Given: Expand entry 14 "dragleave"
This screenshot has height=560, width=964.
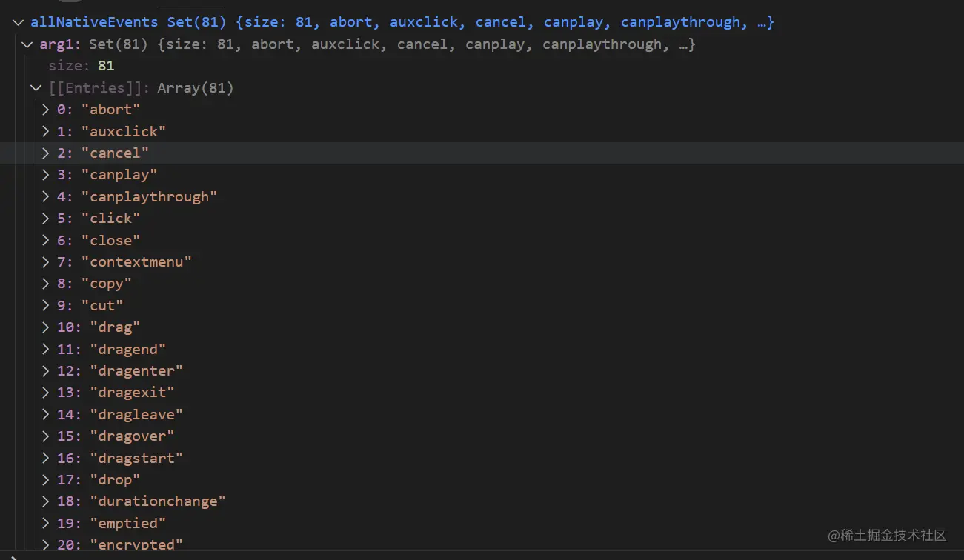Looking at the screenshot, I should [45, 414].
